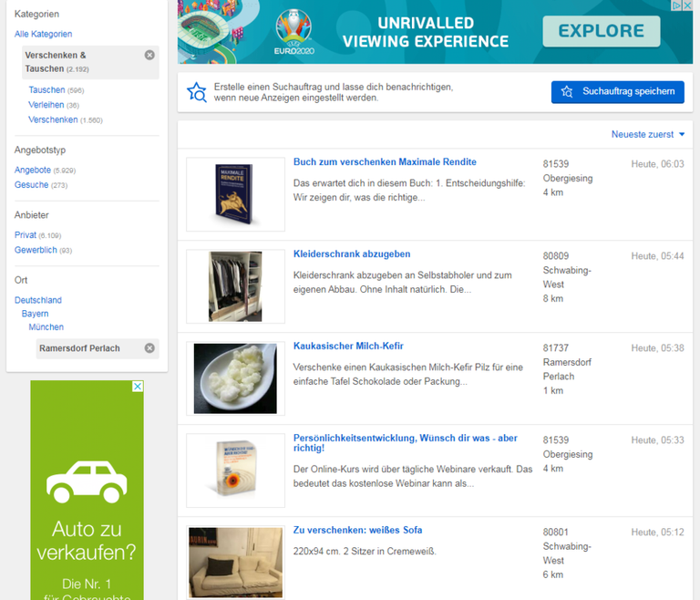Click the milk kefir spoon thumbnail
Image resolution: width=700 pixels, height=600 pixels.
pos(235,378)
